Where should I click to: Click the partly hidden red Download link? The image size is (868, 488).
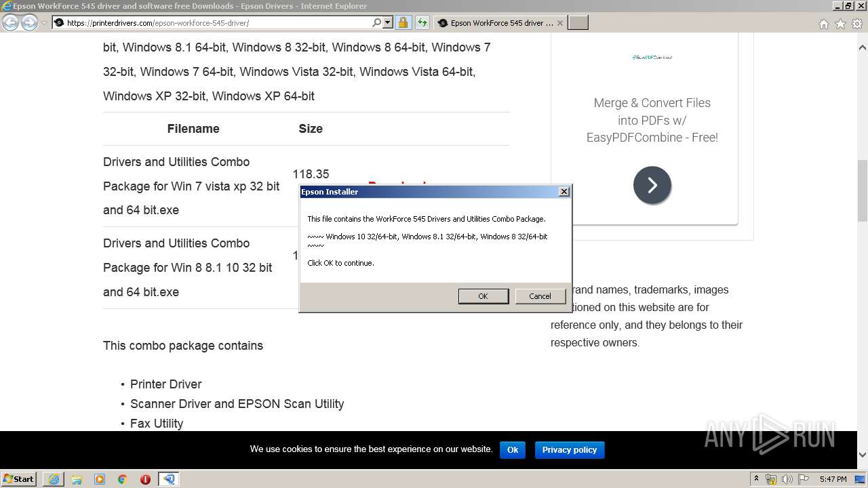tap(398, 183)
